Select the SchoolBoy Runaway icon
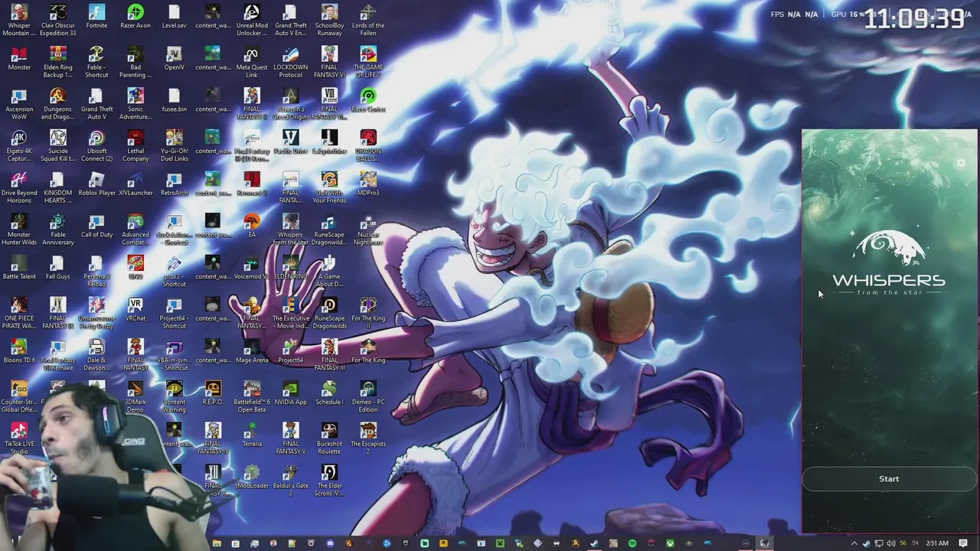Image resolution: width=980 pixels, height=551 pixels. 329,20
